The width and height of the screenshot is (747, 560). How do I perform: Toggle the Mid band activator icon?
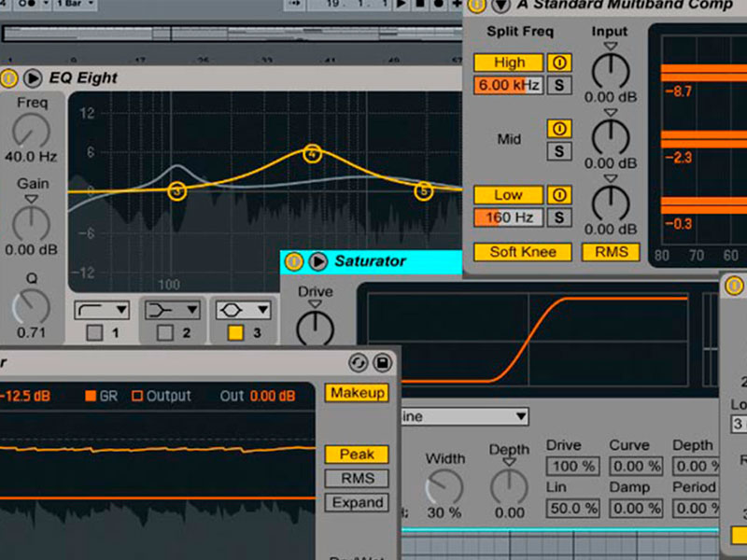pyautogui.click(x=559, y=129)
